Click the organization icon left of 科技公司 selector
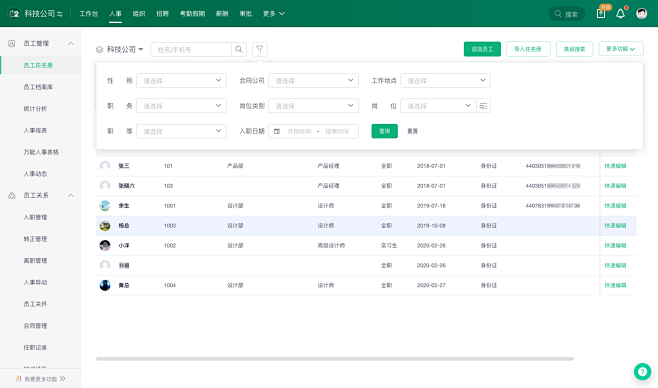Viewport: 658px width, 388px height. click(99, 49)
